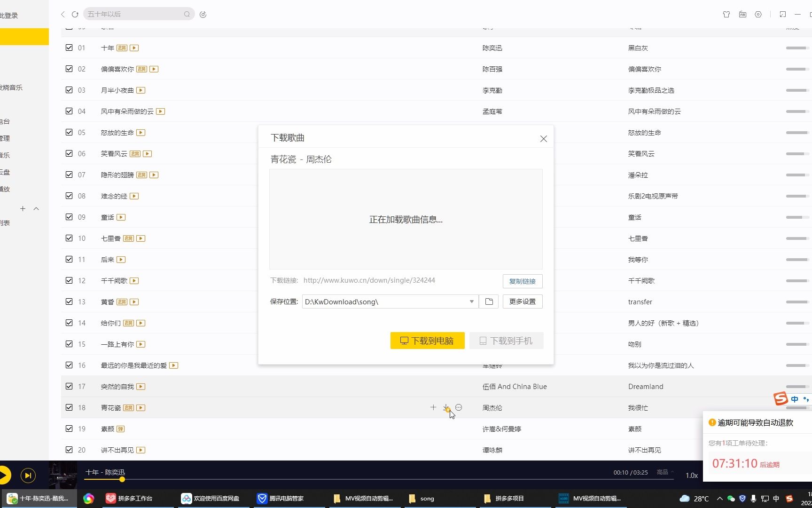
Task: Play the MV of 风中有朵雨做的云
Action: click(x=161, y=111)
